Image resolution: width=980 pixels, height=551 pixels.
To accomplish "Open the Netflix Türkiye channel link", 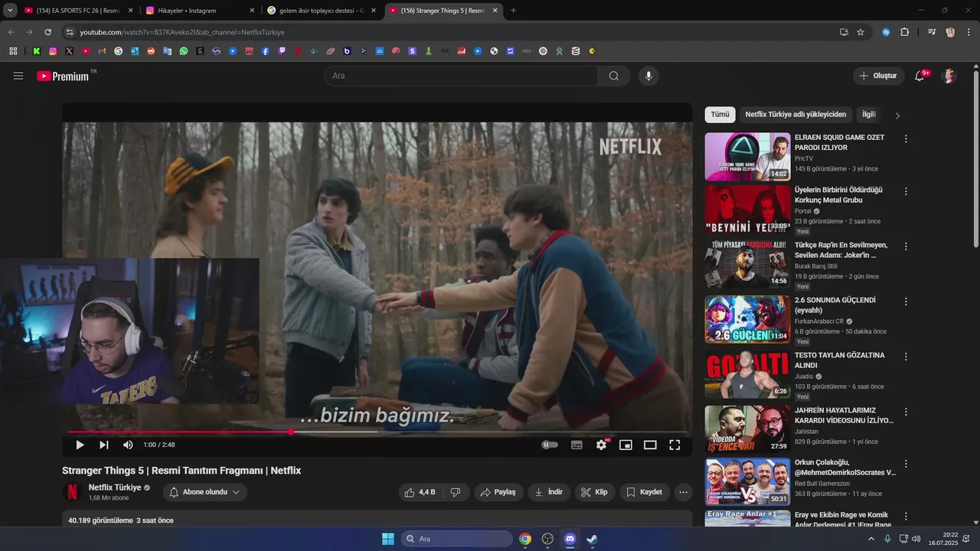I will tap(115, 487).
